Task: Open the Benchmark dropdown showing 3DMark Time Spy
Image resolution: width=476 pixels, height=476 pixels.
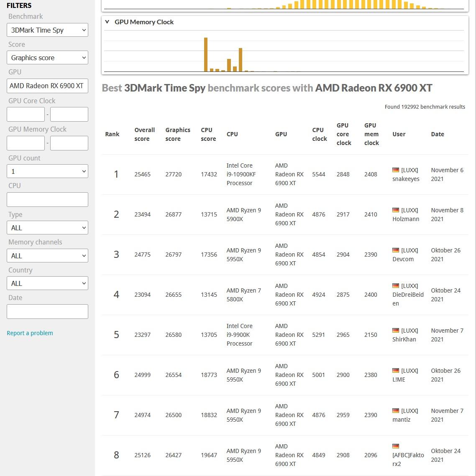Action: tap(47, 30)
